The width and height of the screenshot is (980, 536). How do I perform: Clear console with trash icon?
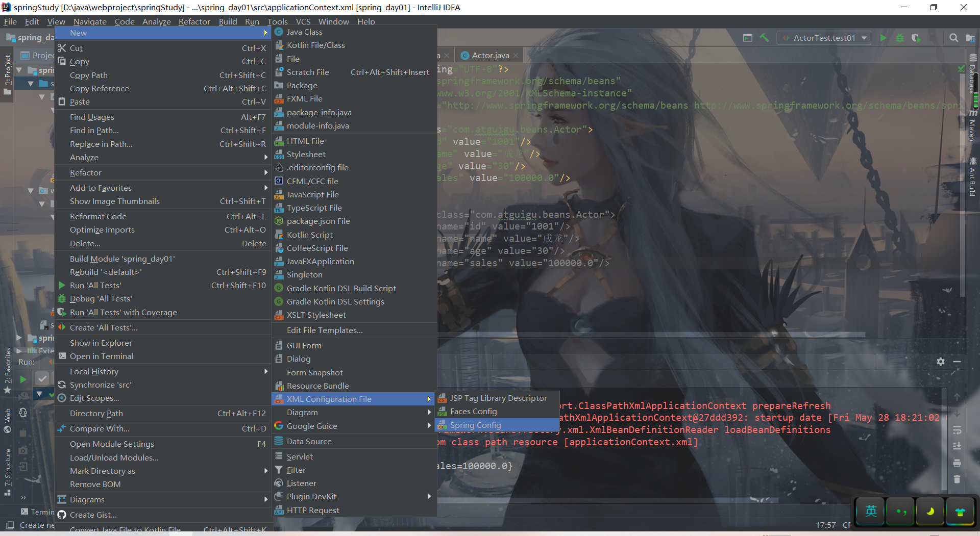tap(957, 479)
